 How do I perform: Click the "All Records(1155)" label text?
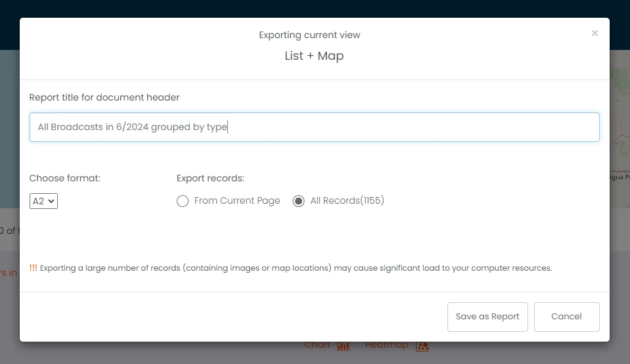[347, 201]
